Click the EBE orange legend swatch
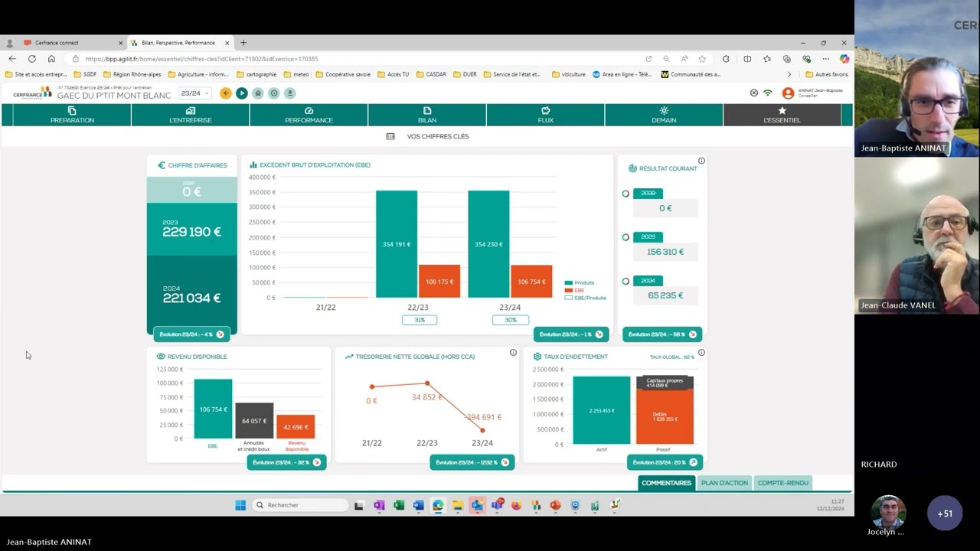The width and height of the screenshot is (980, 551). click(568, 290)
